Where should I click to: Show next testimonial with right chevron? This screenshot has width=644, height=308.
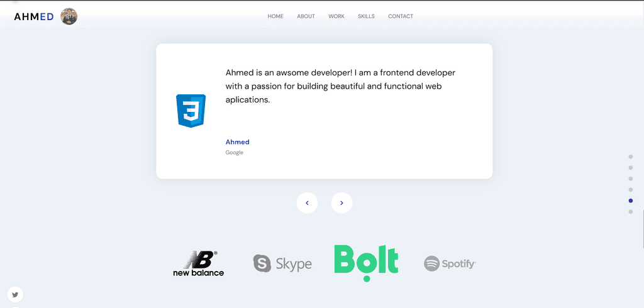pos(341,203)
